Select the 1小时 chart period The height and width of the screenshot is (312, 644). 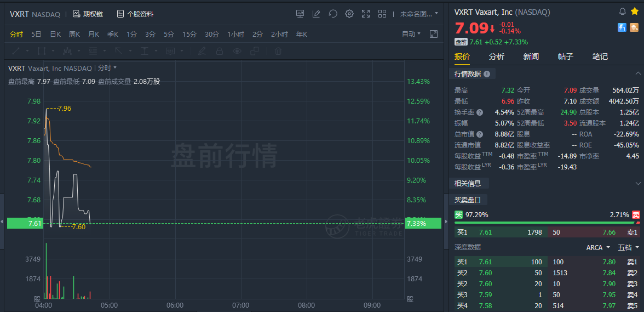click(235, 35)
